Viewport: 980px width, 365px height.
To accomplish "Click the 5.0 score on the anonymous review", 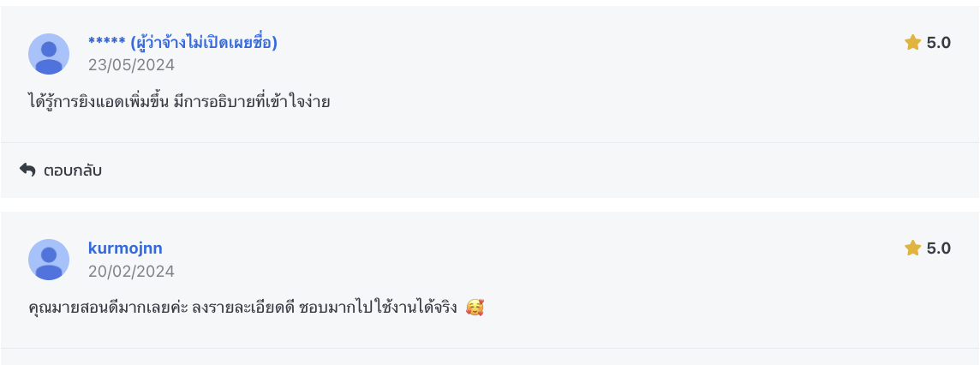I will tap(938, 43).
